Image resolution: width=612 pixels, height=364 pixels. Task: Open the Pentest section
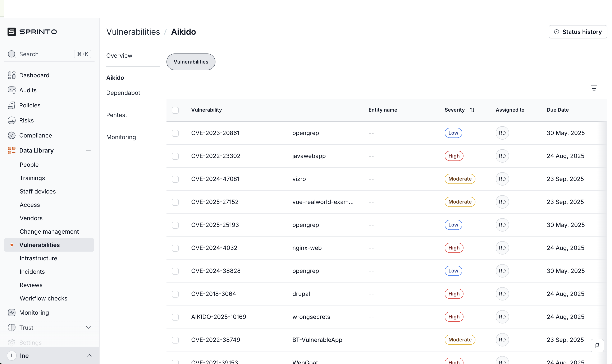[x=117, y=115]
